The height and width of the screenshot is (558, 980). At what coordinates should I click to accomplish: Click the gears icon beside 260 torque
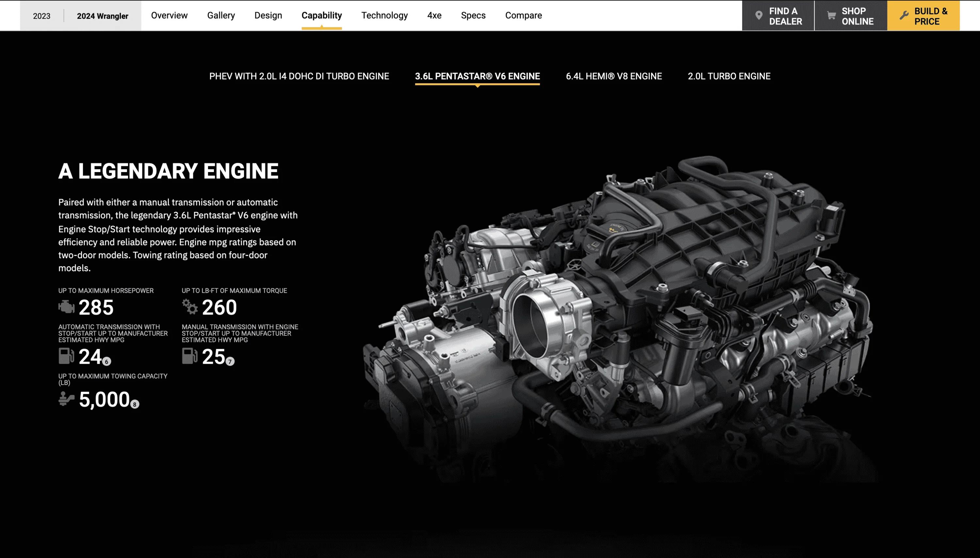[x=190, y=307]
